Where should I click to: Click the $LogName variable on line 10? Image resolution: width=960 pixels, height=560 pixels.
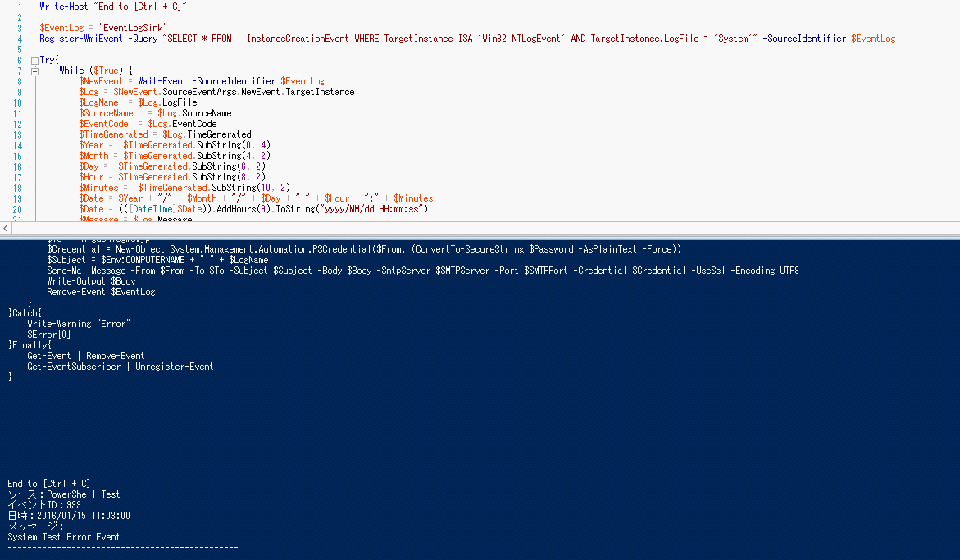(98, 102)
